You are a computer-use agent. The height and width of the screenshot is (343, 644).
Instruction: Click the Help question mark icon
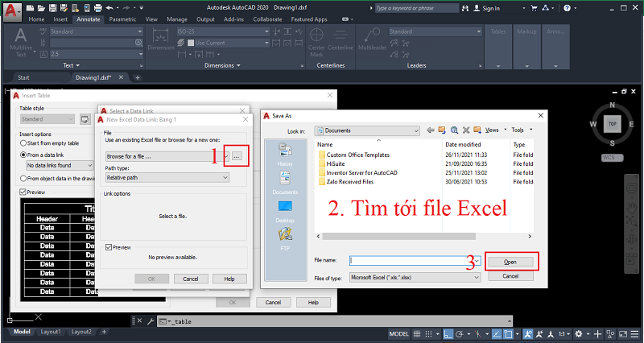click(568, 8)
